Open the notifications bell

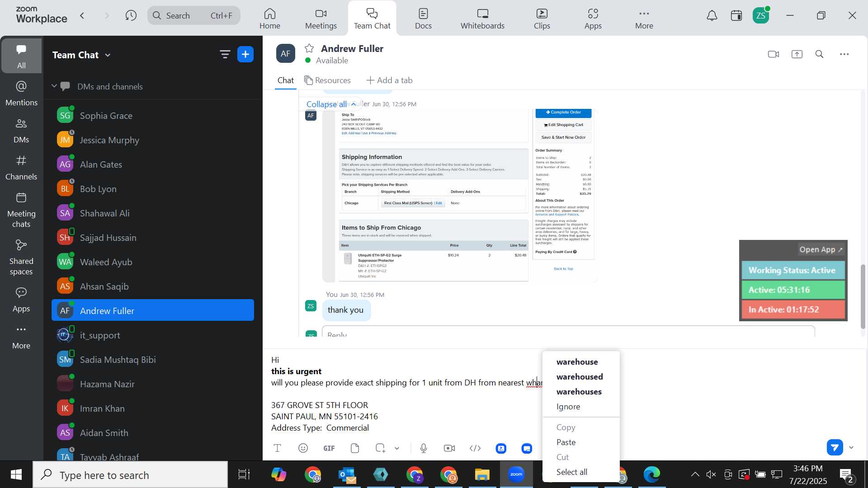[712, 16]
